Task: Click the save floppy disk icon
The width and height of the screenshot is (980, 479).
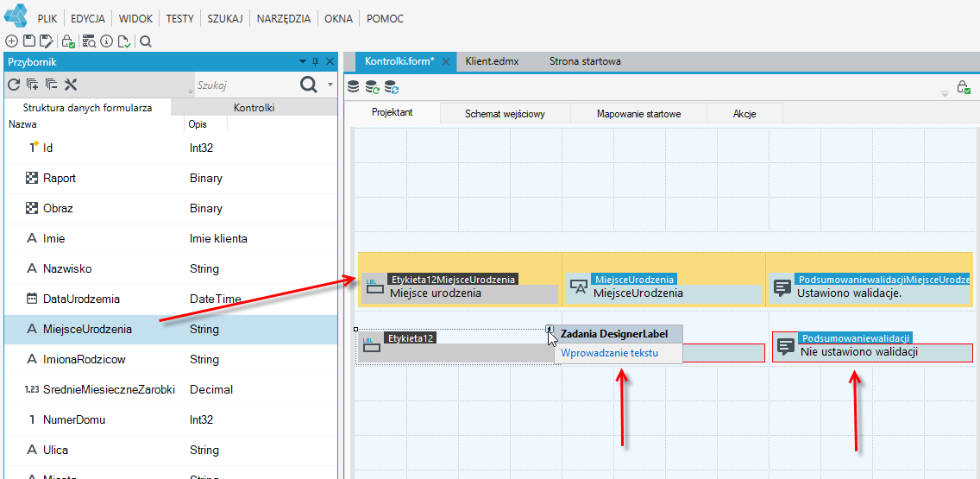Action: [x=28, y=41]
